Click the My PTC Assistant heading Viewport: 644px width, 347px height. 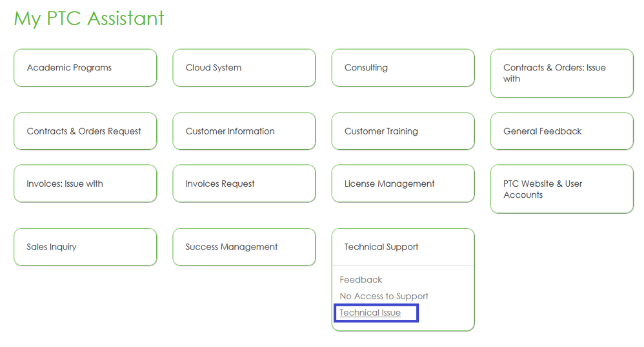coord(89,19)
